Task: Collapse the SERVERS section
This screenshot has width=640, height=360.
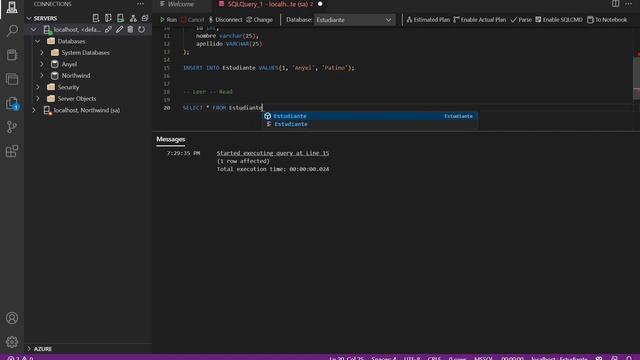Action: (29, 18)
